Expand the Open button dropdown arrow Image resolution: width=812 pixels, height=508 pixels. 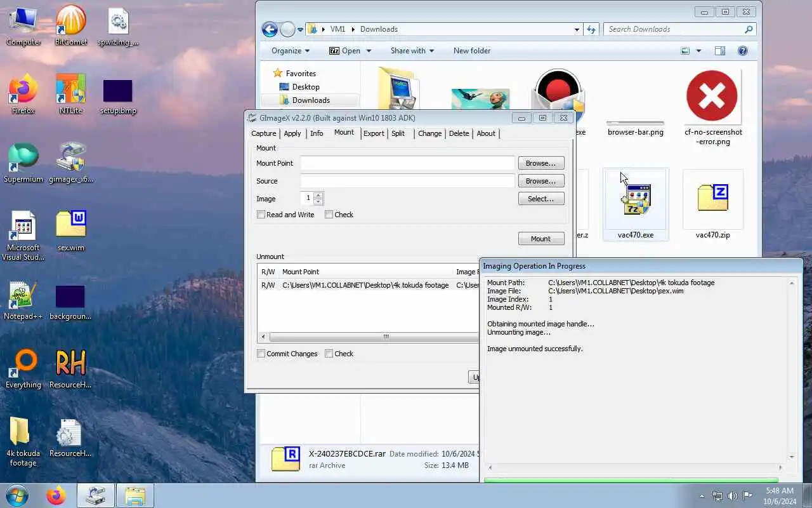(369, 51)
